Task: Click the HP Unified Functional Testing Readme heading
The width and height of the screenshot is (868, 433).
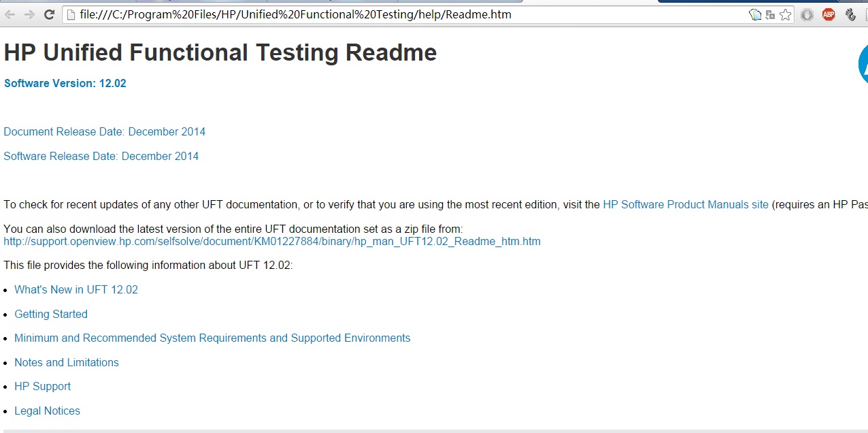Action: click(220, 52)
